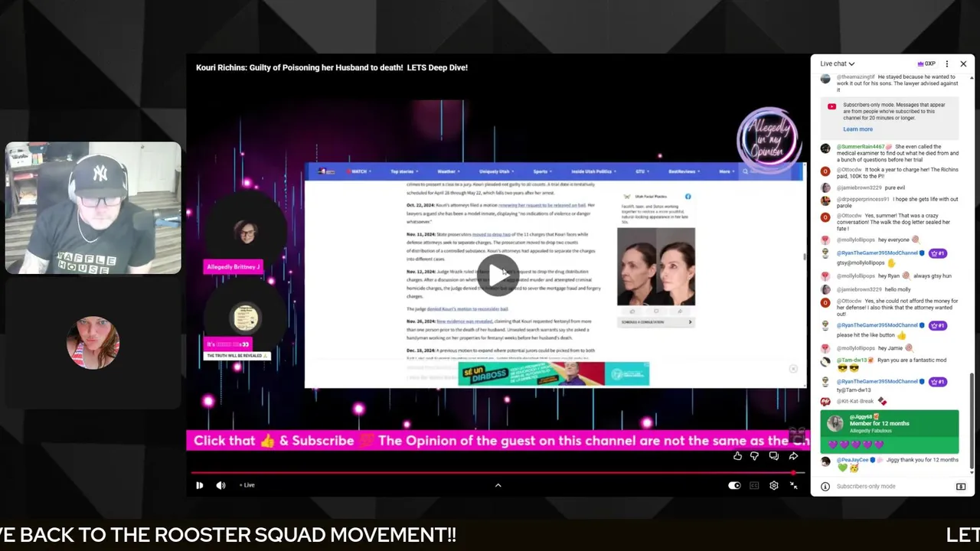The height and width of the screenshot is (551, 980).
Task: Open the 0XP crown badge
Action: click(x=926, y=64)
